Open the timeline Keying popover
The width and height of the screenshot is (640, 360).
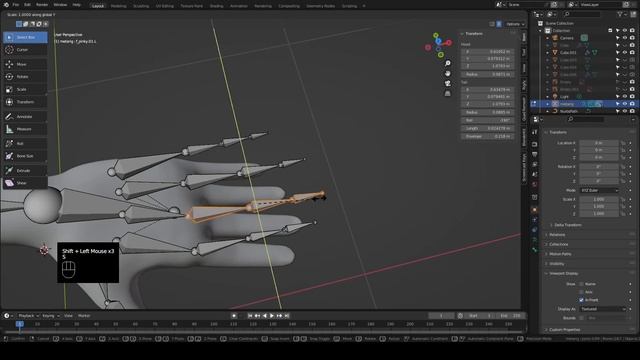click(51, 316)
